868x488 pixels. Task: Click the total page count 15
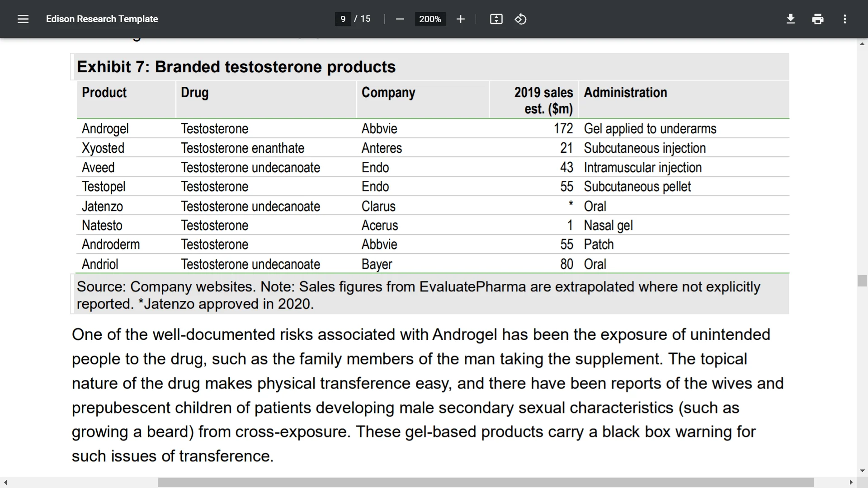(x=365, y=19)
